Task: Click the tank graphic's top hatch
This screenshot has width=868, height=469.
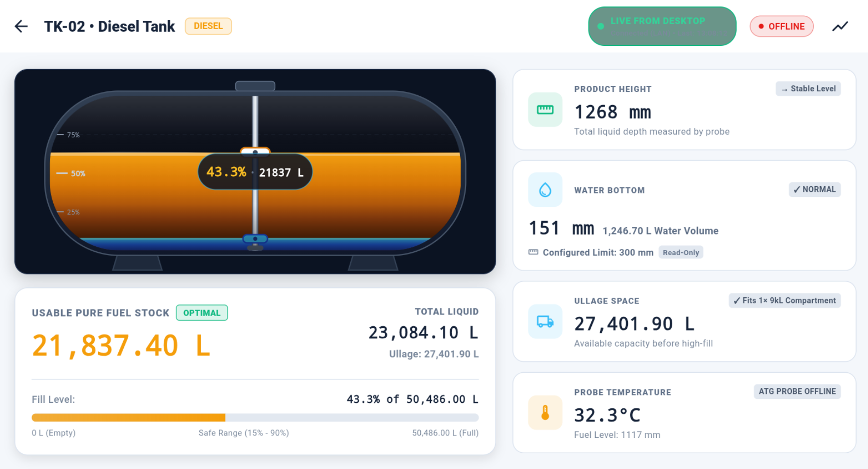Action: [255, 86]
